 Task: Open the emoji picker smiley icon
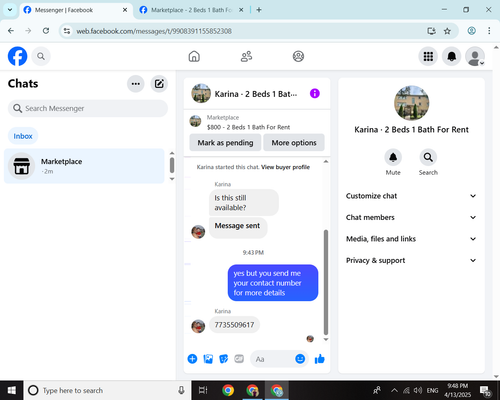(x=300, y=359)
